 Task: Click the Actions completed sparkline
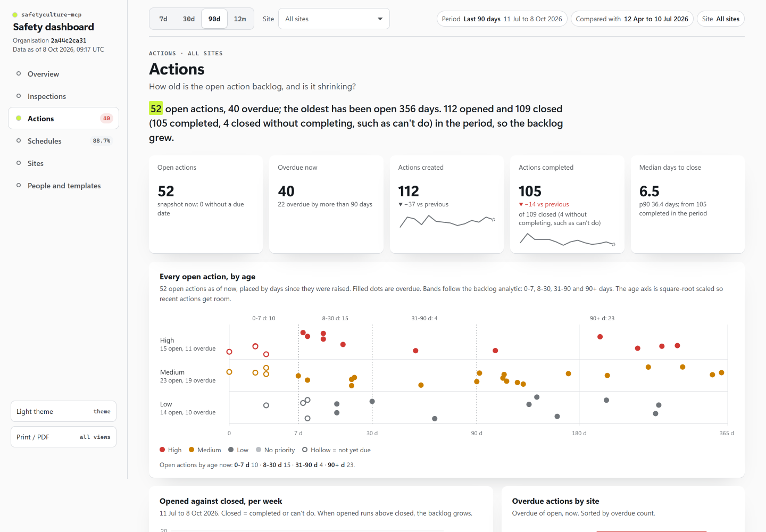coord(568,240)
